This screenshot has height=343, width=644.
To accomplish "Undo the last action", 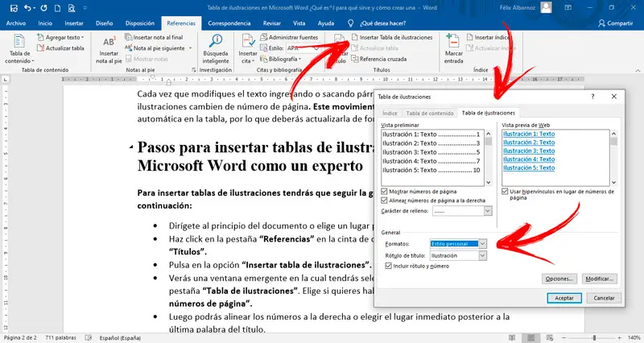I will coord(27,8).
